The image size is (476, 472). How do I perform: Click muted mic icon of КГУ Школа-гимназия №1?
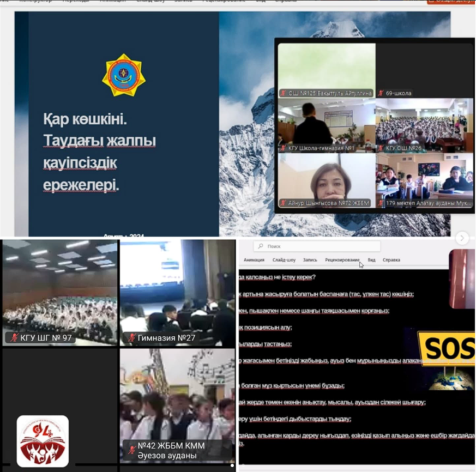click(283, 148)
